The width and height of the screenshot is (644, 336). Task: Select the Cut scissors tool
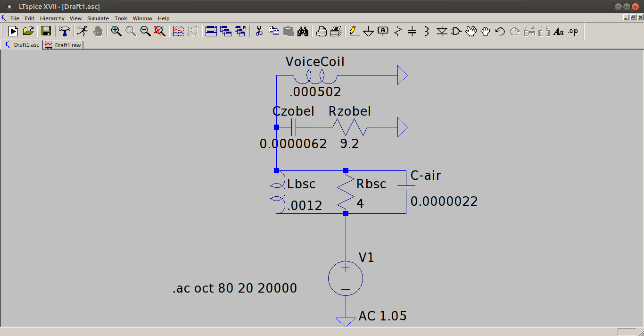(x=259, y=31)
